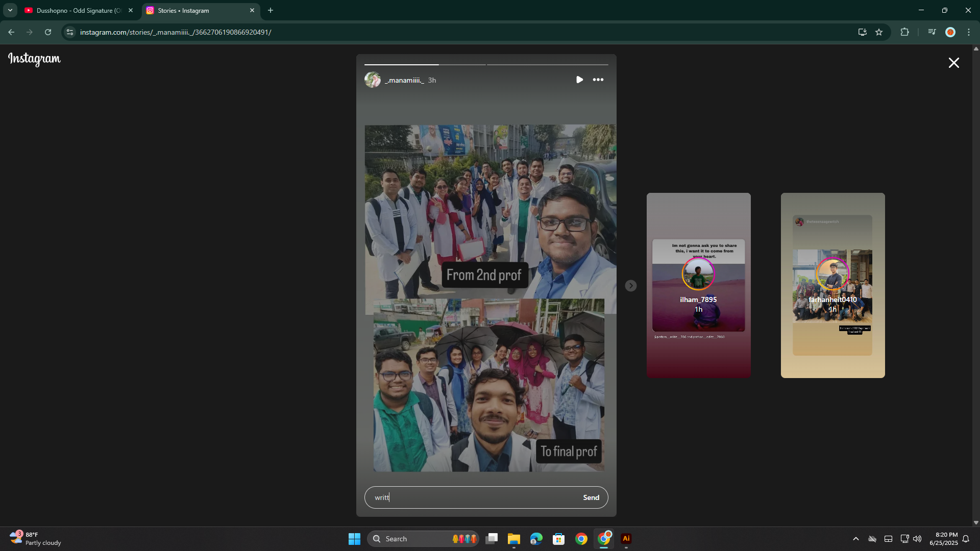Install app icon in address bar
Screen dimensions: 980x551
point(862,32)
